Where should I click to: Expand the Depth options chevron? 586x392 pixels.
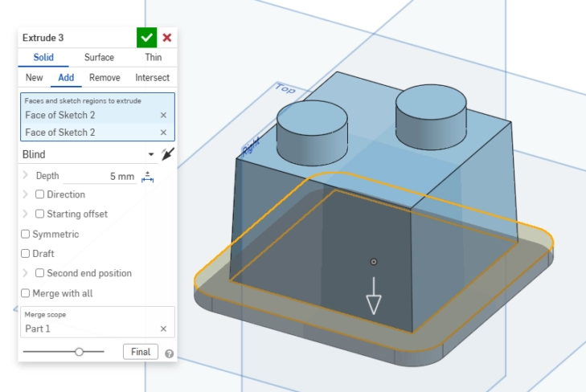click(x=26, y=175)
